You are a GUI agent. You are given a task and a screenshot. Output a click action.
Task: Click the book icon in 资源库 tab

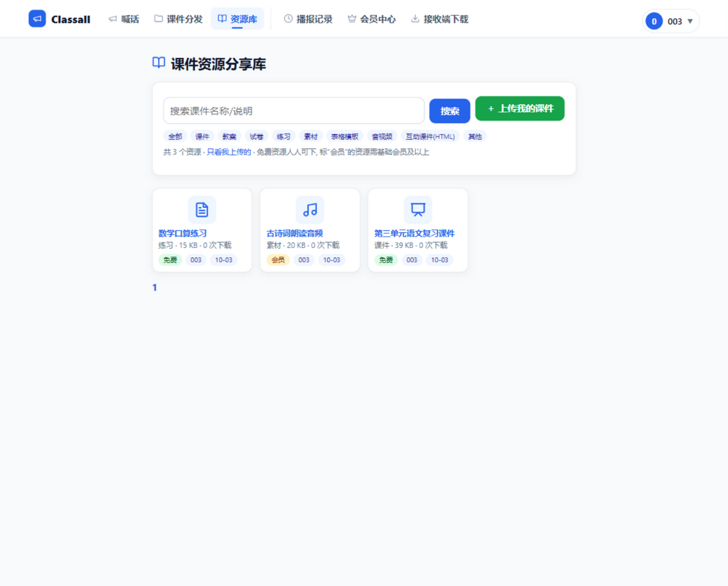click(x=222, y=19)
